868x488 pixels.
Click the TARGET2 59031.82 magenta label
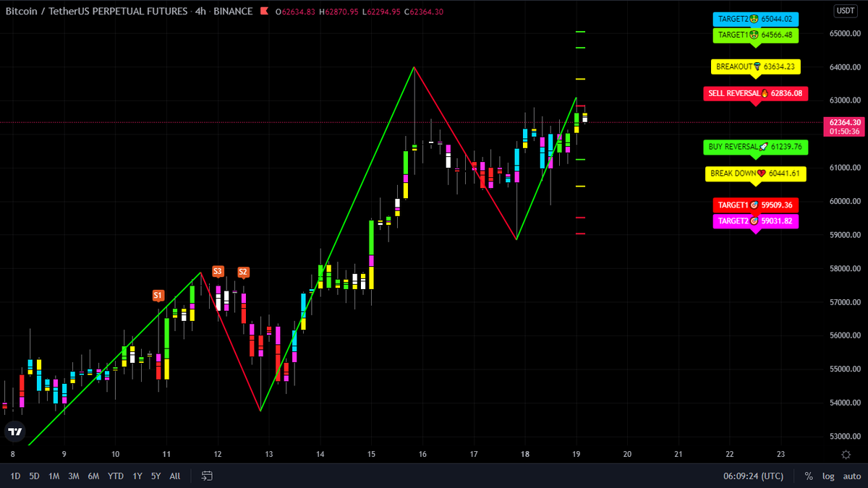click(x=756, y=221)
